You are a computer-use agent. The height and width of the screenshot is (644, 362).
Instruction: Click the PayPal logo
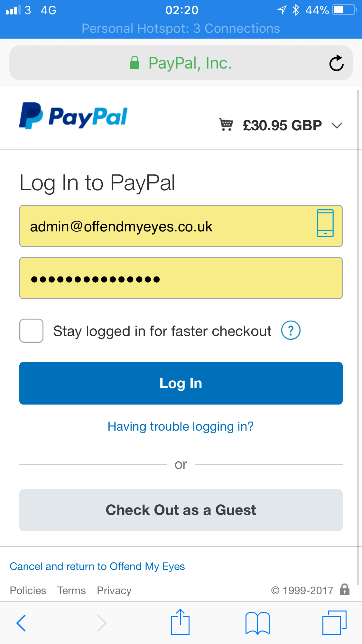(73, 116)
